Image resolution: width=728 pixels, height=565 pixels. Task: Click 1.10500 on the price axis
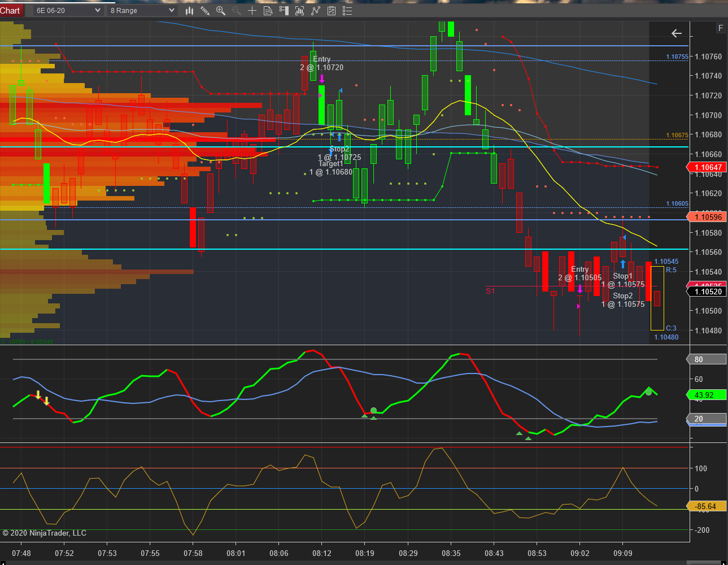[x=708, y=311]
